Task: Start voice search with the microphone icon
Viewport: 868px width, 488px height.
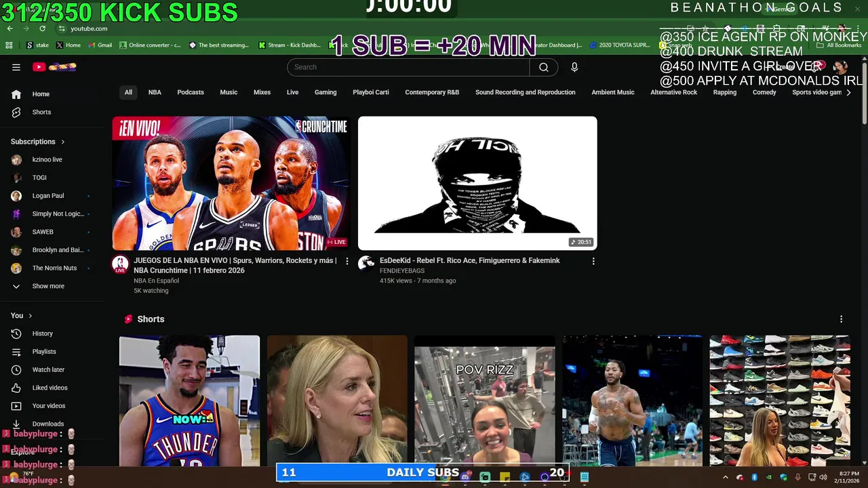Action: click(x=574, y=67)
